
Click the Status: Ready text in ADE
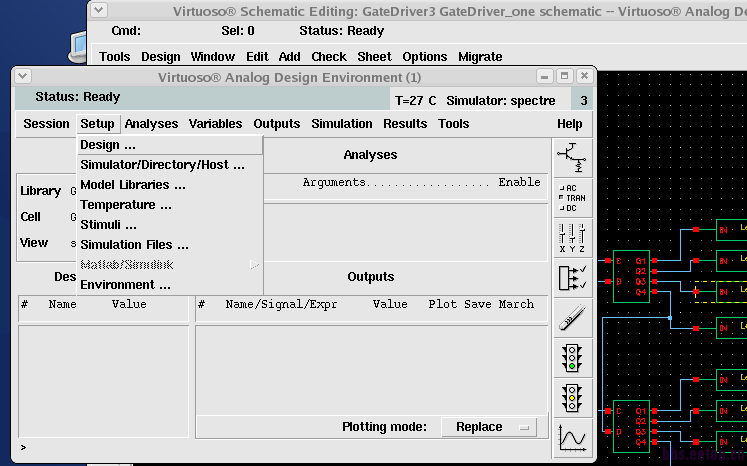coord(78,97)
